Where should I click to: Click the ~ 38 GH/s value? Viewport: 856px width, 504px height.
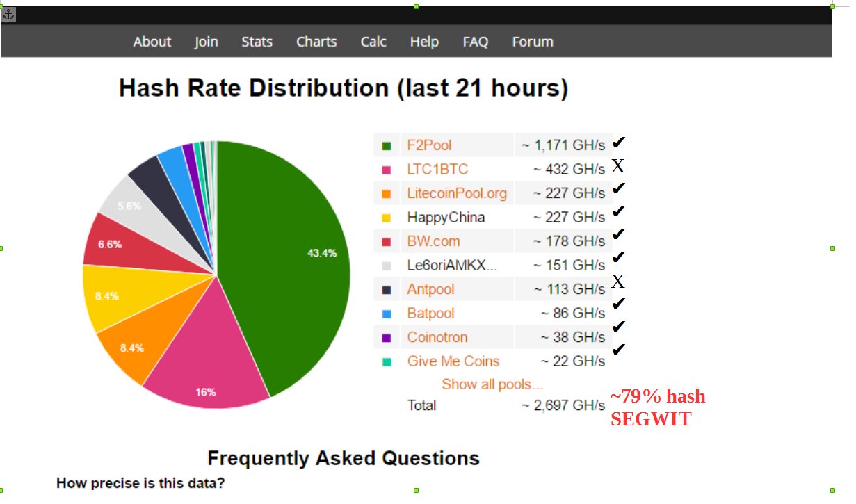click(573, 337)
